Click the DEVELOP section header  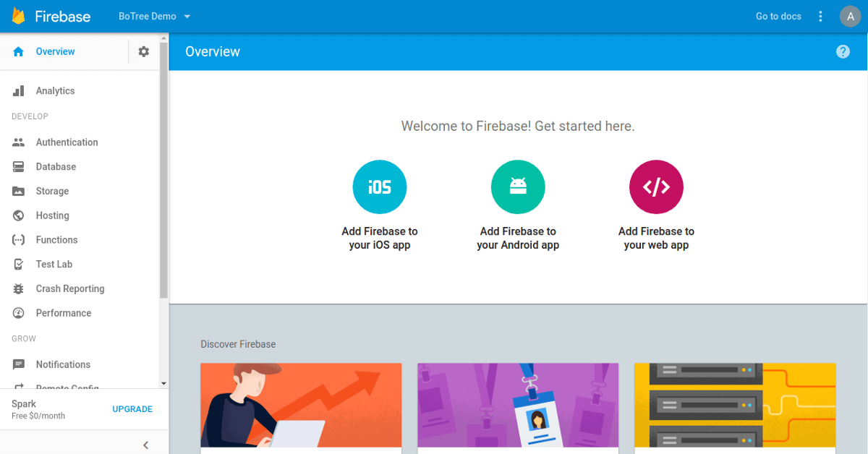point(30,116)
